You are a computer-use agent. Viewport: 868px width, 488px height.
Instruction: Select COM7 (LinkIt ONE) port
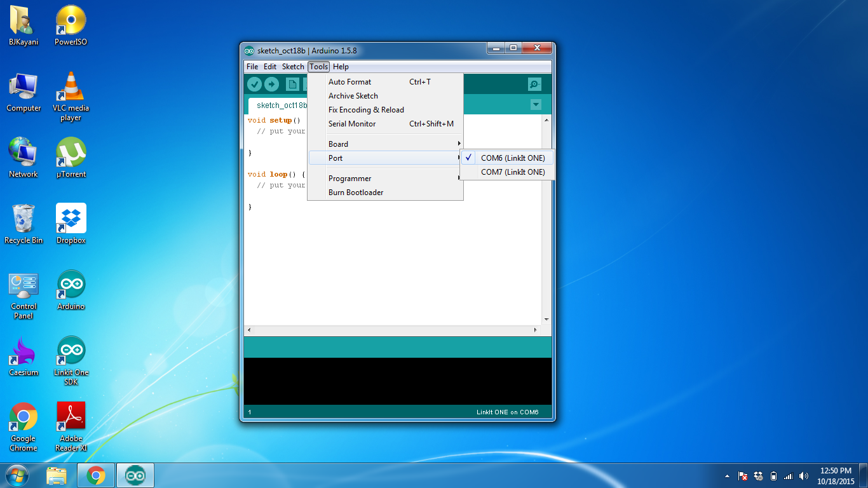tap(507, 172)
